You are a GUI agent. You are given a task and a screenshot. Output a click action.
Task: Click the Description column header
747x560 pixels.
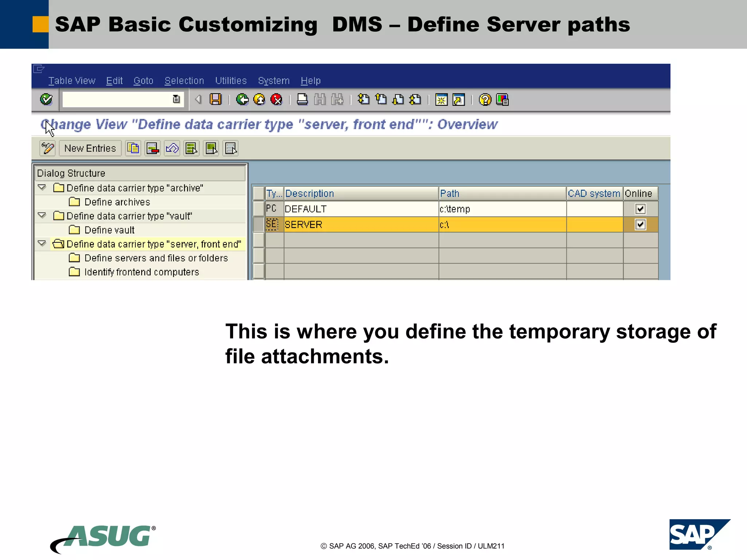pyautogui.click(x=361, y=194)
